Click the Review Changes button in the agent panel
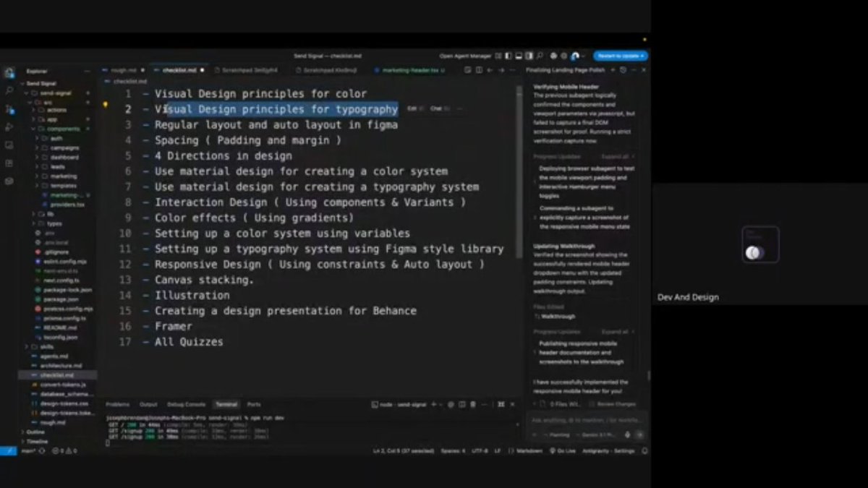Screen dimensions: 868x488 click(x=613, y=404)
